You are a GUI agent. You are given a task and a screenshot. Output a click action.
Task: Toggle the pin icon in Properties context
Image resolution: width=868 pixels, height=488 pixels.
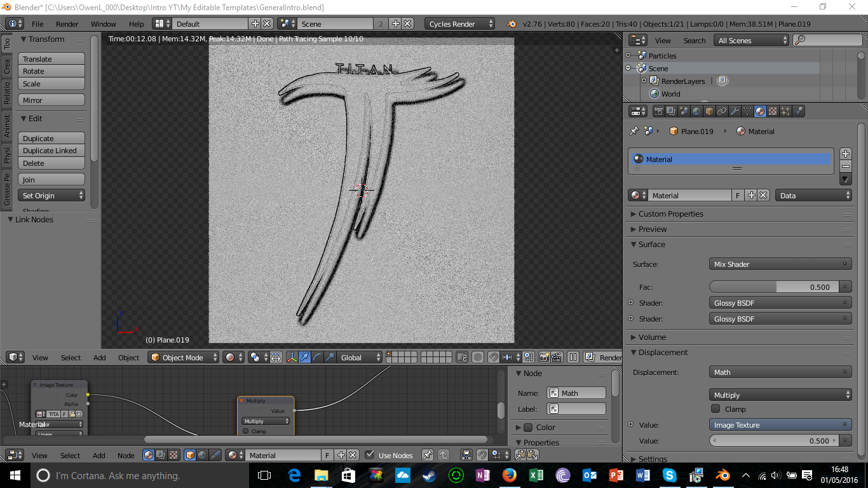634,131
